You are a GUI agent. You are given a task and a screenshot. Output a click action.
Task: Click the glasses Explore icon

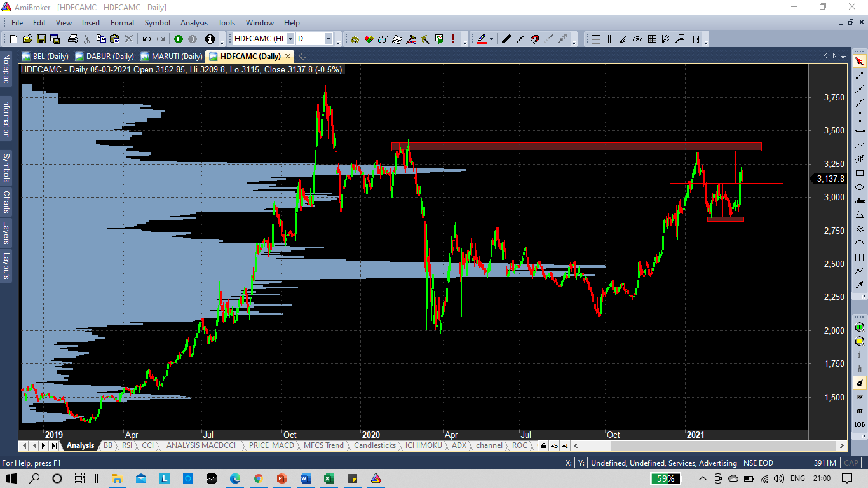(x=383, y=39)
